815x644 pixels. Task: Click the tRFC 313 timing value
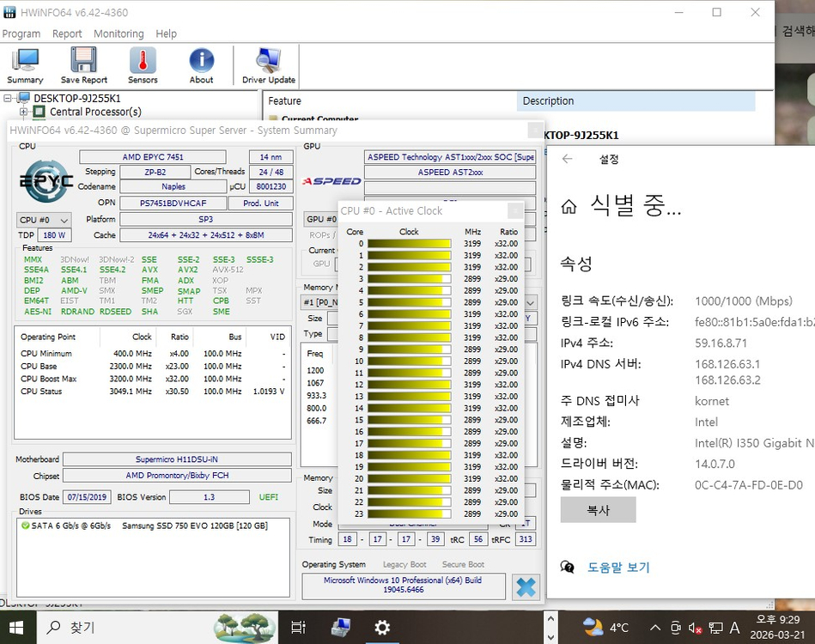tap(526, 539)
